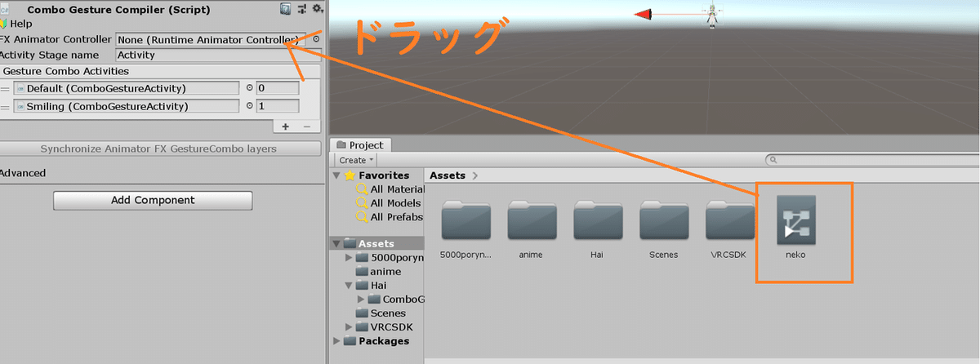
Task: Expand the Packages tree arrow
Action: [x=337, y=341]
